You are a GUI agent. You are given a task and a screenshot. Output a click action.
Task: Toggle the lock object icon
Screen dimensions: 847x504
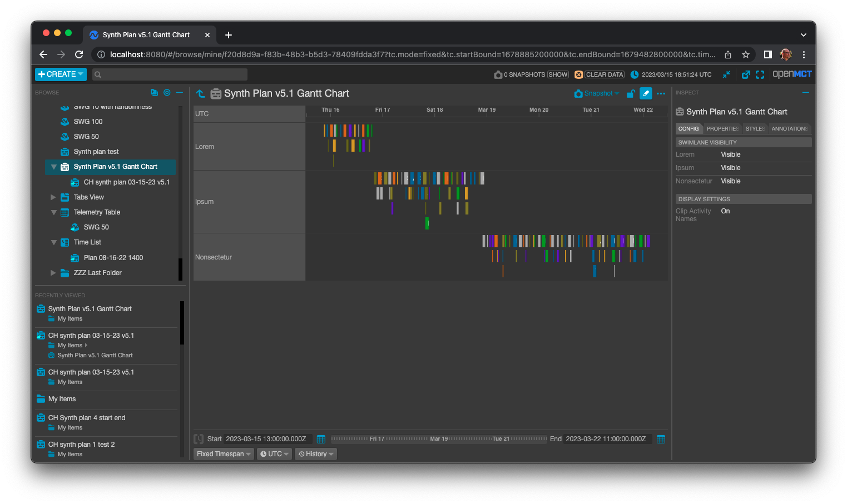[x=631, y=93]
